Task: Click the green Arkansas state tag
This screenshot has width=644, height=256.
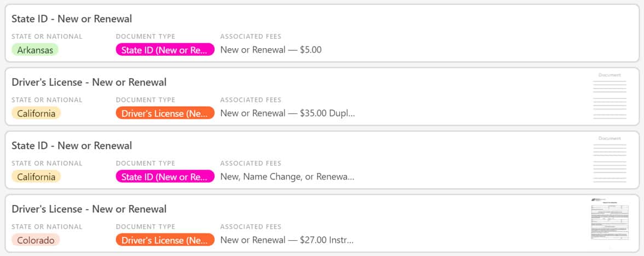Action: [x=35, y=50]
